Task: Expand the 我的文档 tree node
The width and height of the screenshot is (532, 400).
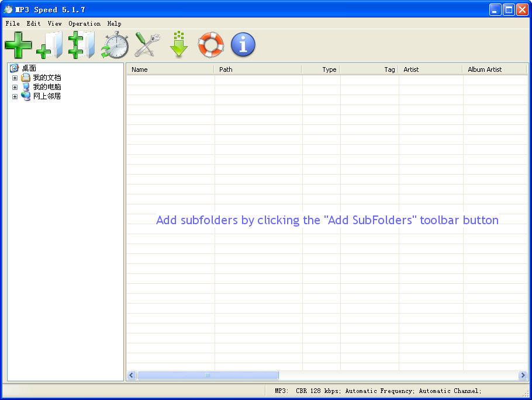Action: click(15, 78)
